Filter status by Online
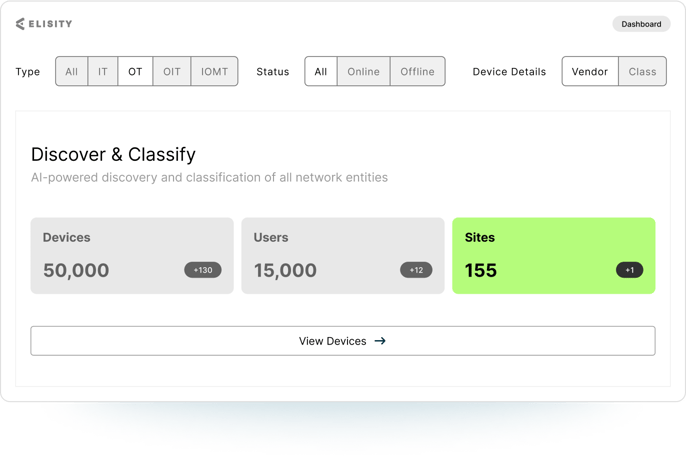686x460 pixels. [x=364, y=71]
